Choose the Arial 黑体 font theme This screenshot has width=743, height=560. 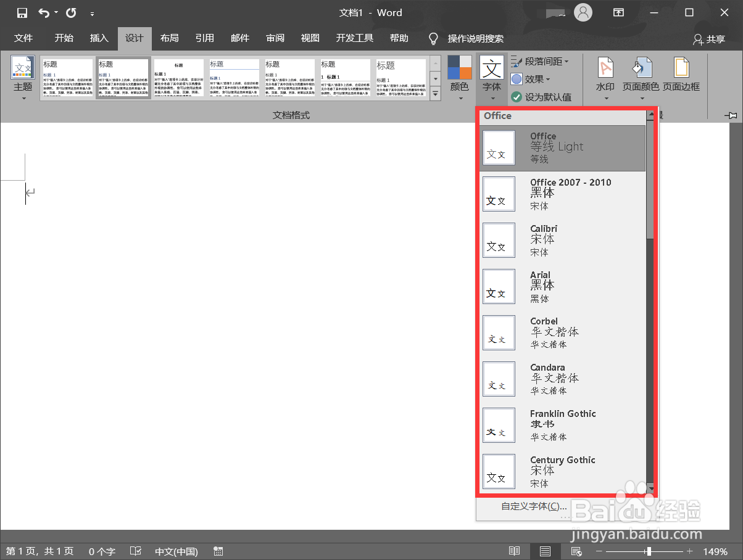pos(563,287)
